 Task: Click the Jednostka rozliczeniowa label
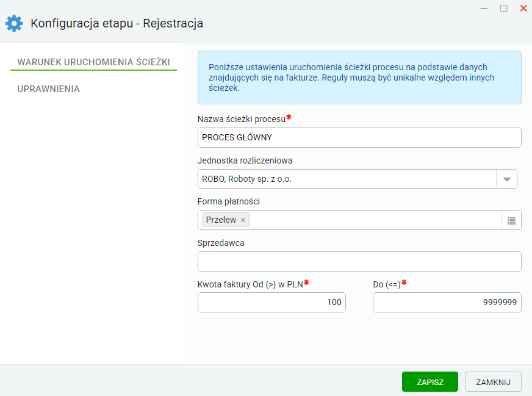coord(245,160)
